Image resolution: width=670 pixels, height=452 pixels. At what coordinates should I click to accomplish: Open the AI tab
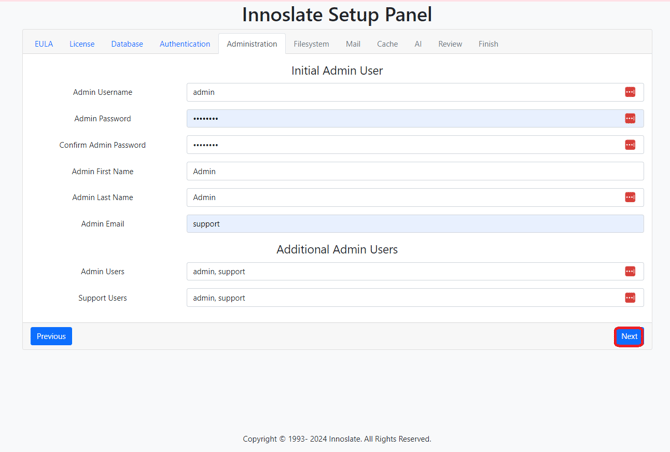click(418, 44)
